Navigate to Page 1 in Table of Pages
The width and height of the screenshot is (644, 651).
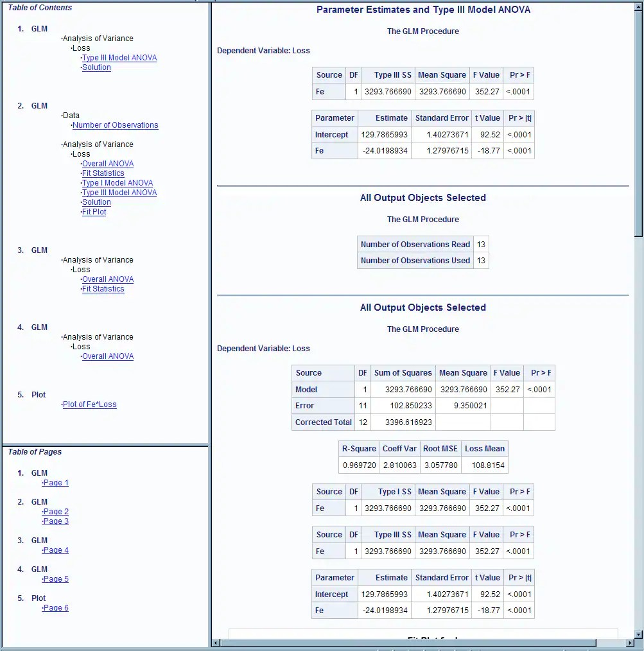55,482
